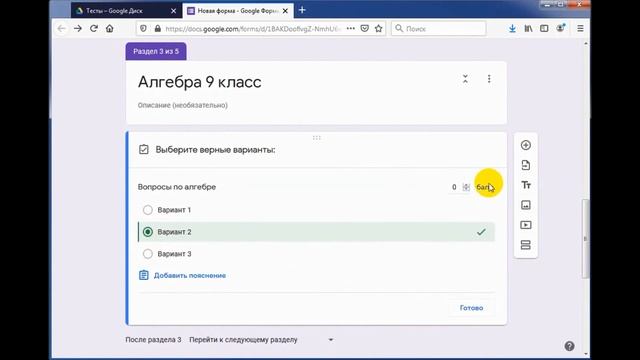Open the После раздела 3 dropdown
Viewport: 640px width, 360px height.
click(261, 340)
